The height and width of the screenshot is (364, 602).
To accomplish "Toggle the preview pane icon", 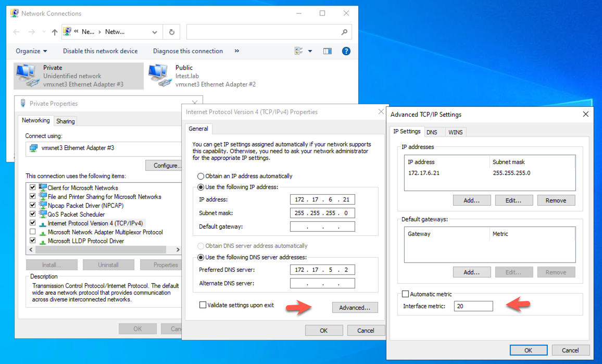I will tap(327, 51).
